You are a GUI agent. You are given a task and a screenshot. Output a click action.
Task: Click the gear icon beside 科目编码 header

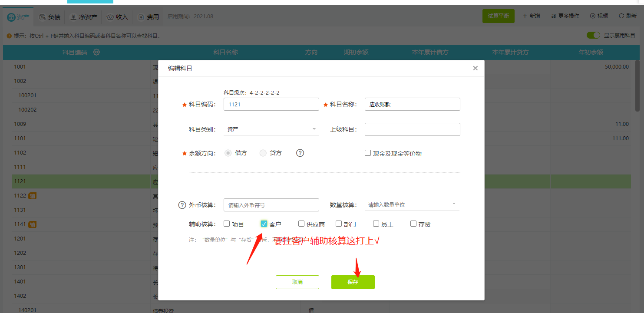tap(96, 53)
